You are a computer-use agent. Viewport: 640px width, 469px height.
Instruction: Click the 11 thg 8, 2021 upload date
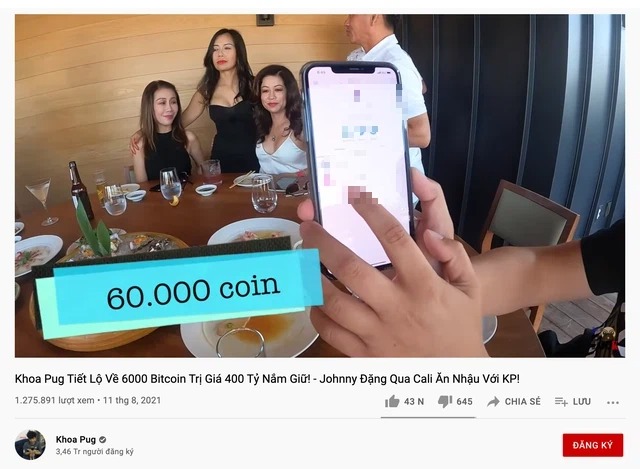[132, 400]
